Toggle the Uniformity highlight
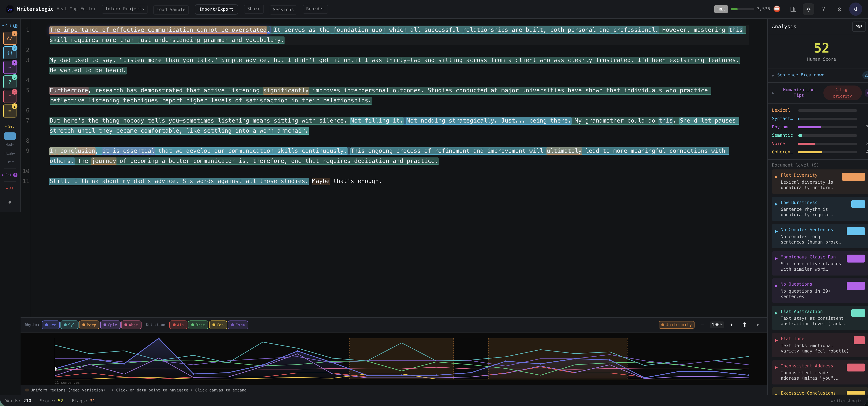Screen dimensions: 868x406 [x=676, y=324]
